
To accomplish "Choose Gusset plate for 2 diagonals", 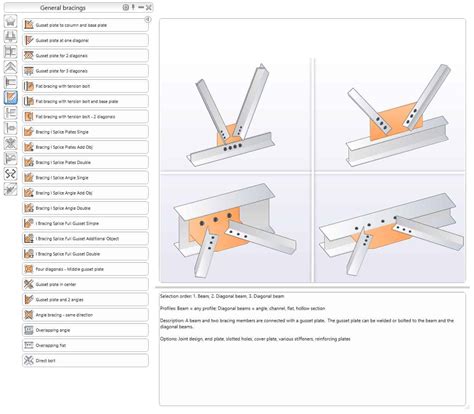I will tap(85, 56).
